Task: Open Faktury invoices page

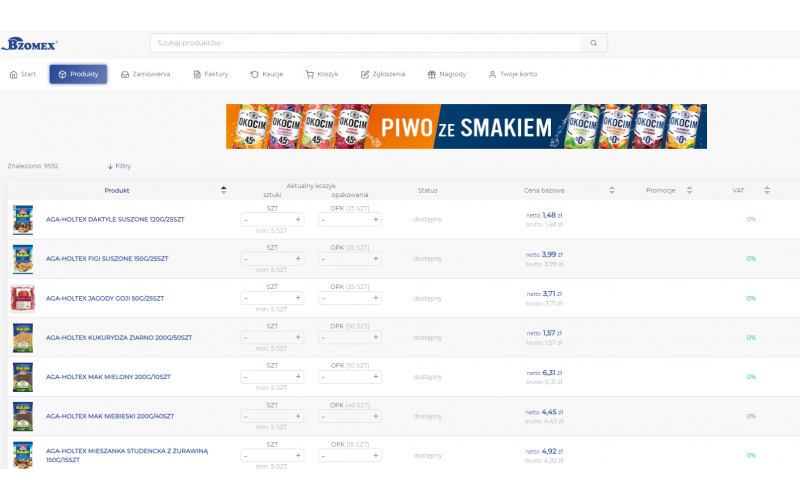Action: (211, 74)
